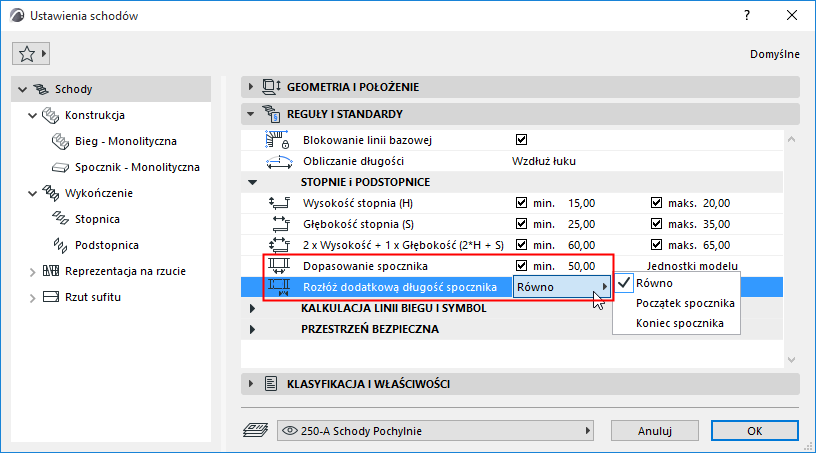This screenshot has height=453, width=816.
Task: Click the eye icon in layer dropdown
Action: pyautogui.click(x=289, y=431)
